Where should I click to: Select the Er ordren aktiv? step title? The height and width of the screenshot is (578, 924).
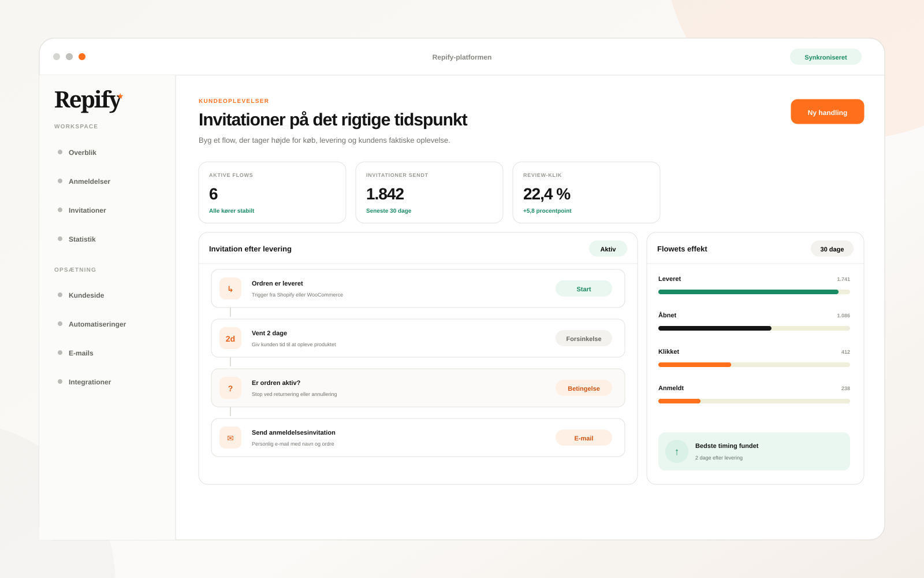click(276, 383)
